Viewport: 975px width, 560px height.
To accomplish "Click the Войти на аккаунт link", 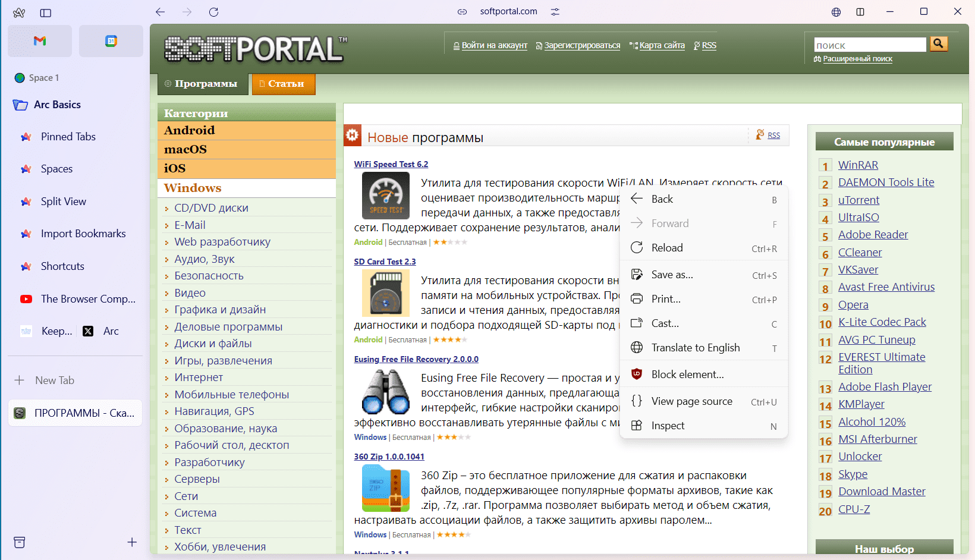I will pos(495,45).
